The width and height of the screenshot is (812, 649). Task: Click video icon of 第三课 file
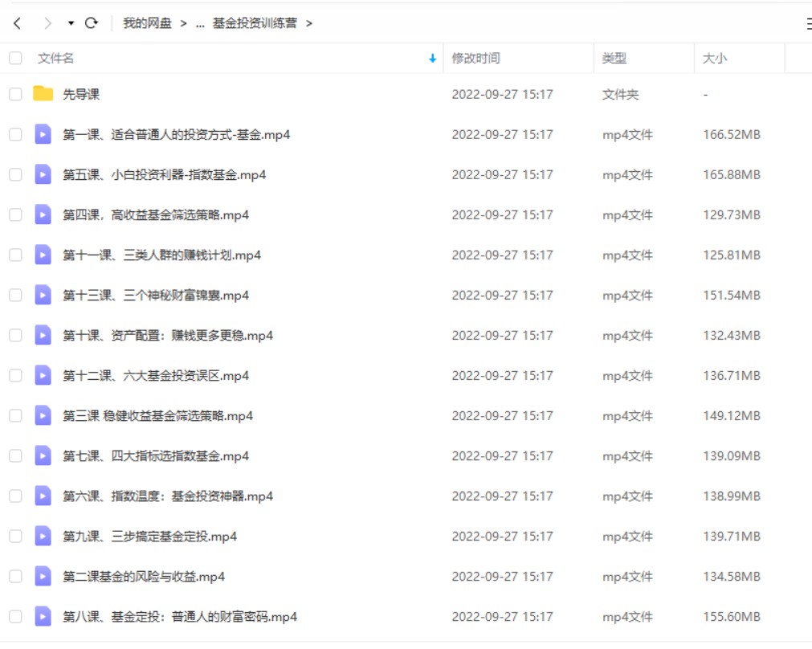coord(43,415)
